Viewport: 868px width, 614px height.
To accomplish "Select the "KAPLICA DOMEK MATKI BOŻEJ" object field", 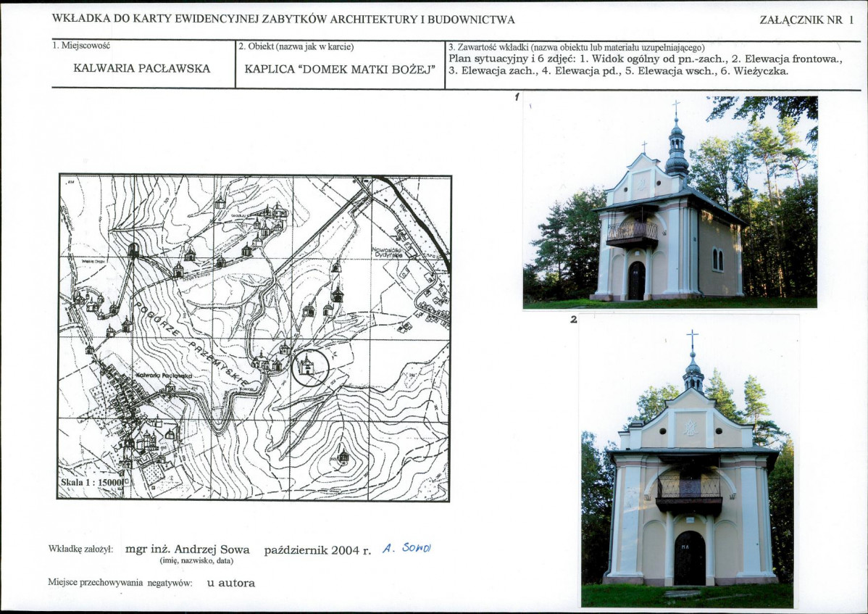I will (340, 70).
